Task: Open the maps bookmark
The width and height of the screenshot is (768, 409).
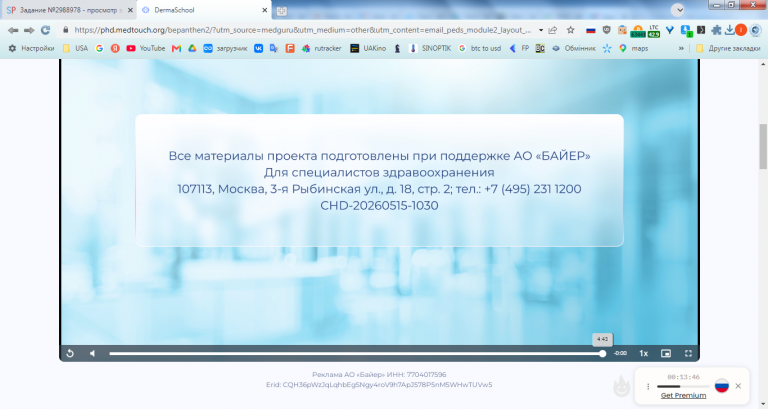Action: [633, 48]
